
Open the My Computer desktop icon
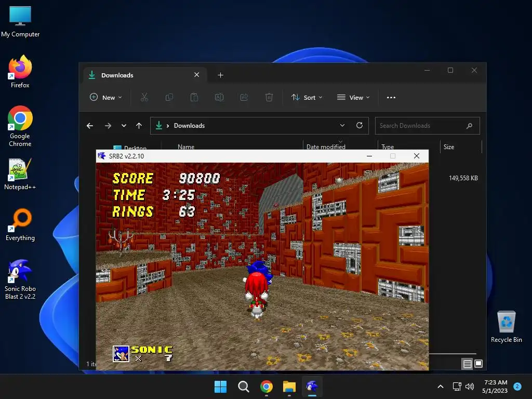(20, 21)
